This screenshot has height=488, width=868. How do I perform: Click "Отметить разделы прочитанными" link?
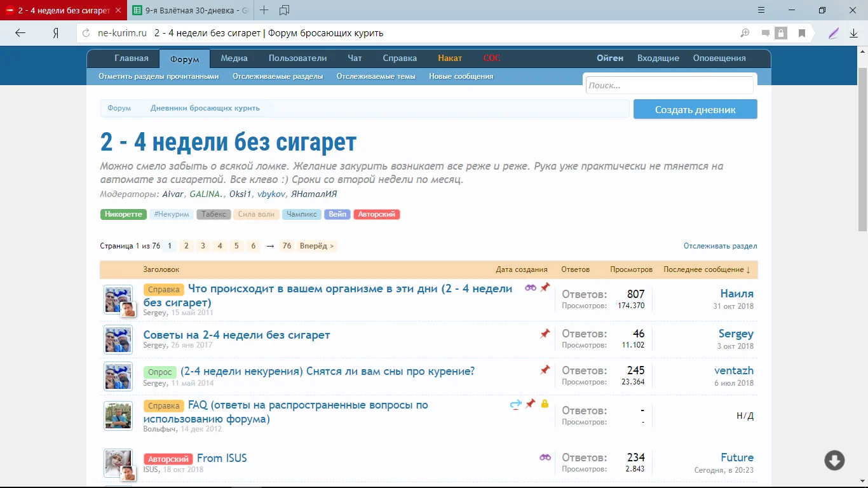[159, 76]
